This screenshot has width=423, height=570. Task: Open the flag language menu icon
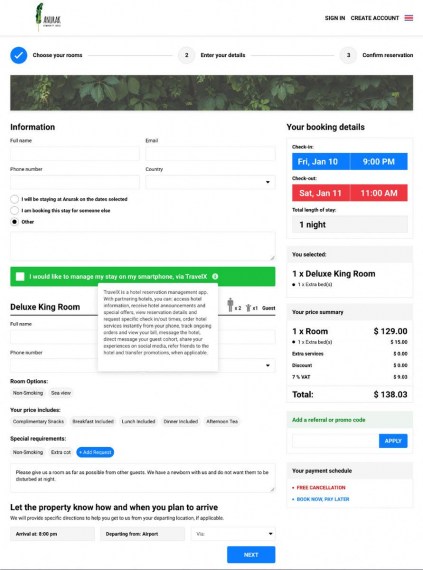pos(409,18)
